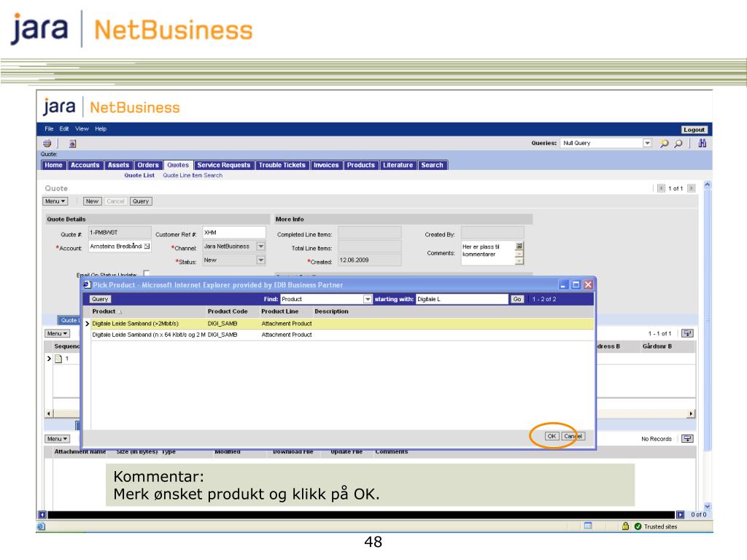Click the globe site map icon
747x560 pixels.
(x=47, y=144)
